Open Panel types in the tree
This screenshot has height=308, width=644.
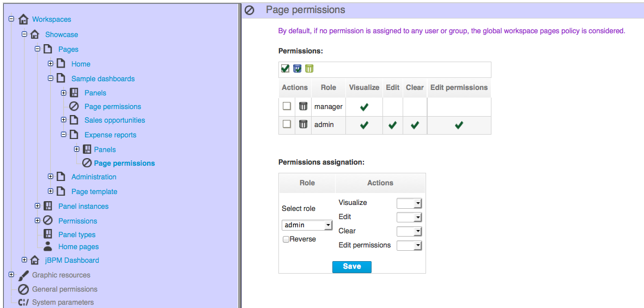pos(77,235)
